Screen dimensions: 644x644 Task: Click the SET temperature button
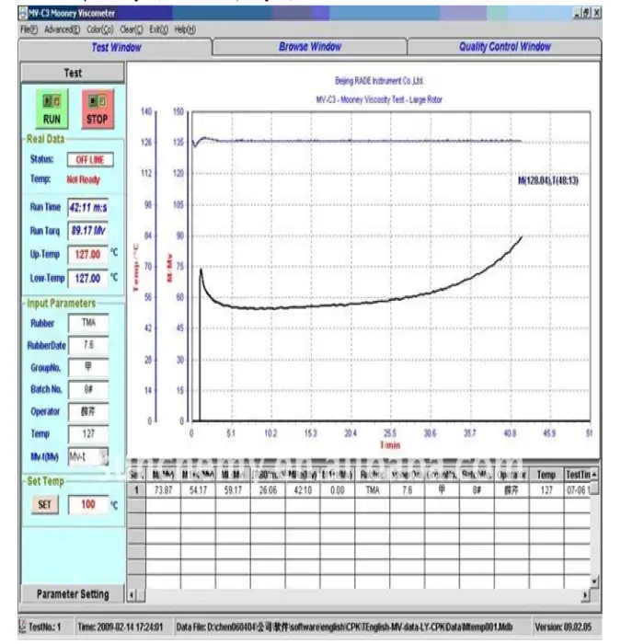tap(44, 504)
